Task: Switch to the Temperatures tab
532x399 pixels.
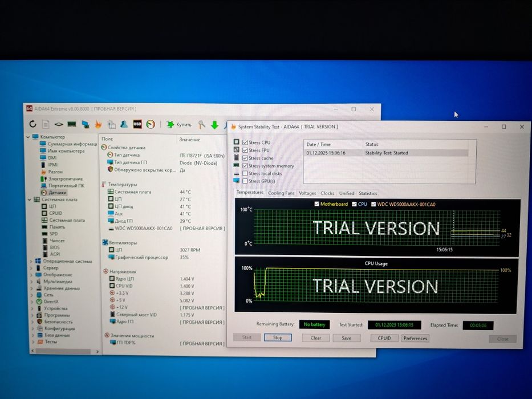Action: click(250, 193)
